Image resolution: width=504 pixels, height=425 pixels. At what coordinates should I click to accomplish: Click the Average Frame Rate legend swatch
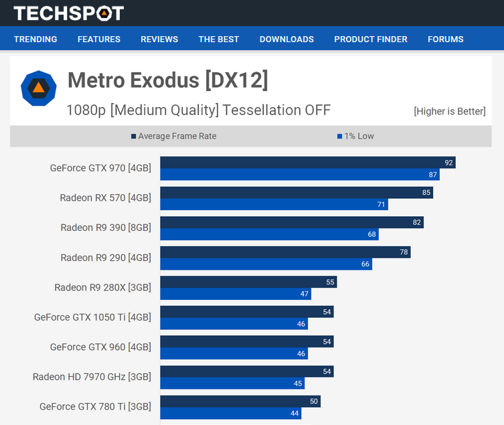tap(134, 137)
